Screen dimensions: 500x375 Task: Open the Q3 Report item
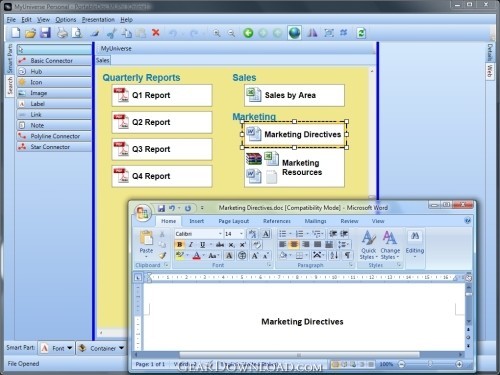[162, 149]
